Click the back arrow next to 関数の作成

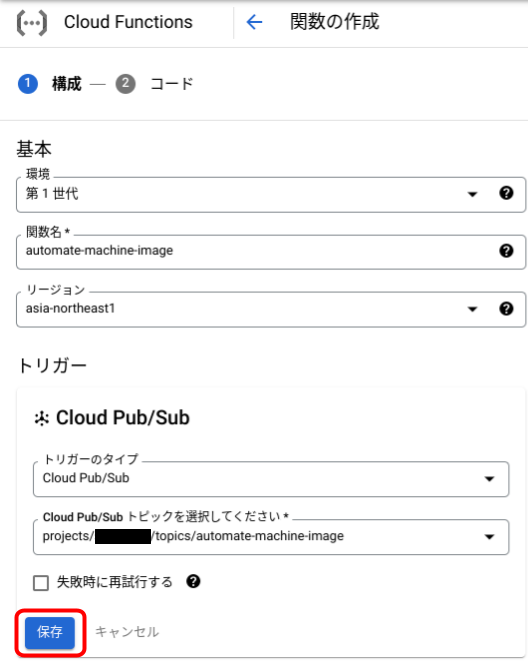[254, 22]
